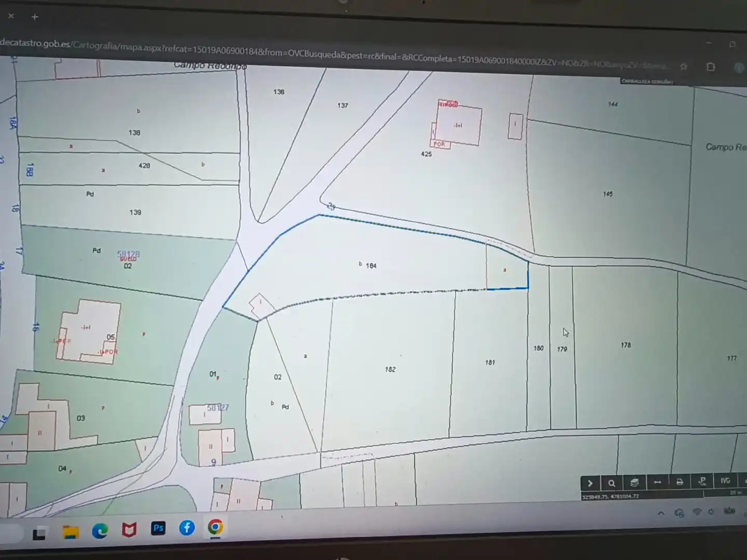Click parcel 139 on the map

[x=135, y=212]
